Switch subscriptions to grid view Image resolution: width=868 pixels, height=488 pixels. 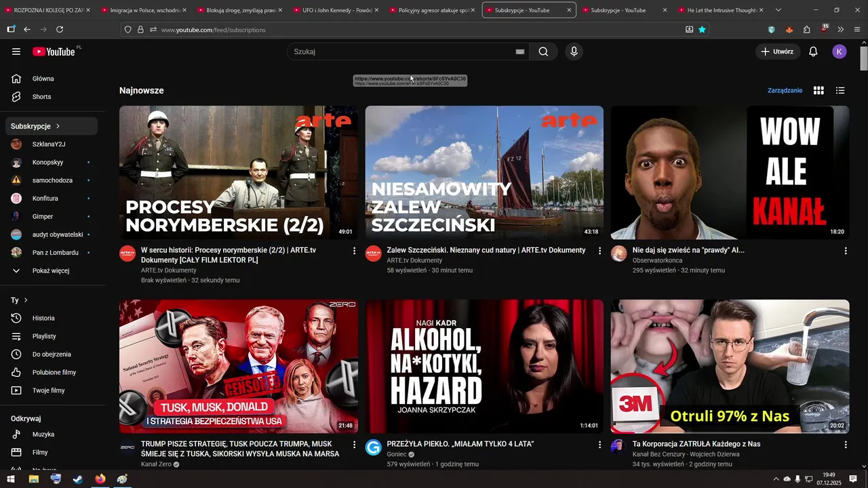(x=818, y=90)
